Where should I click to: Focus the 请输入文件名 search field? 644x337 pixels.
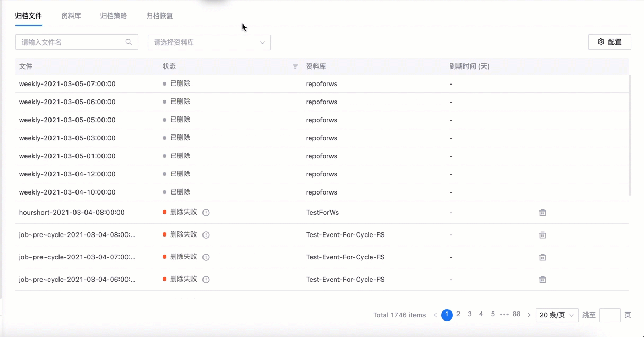[x=72, y=43]
